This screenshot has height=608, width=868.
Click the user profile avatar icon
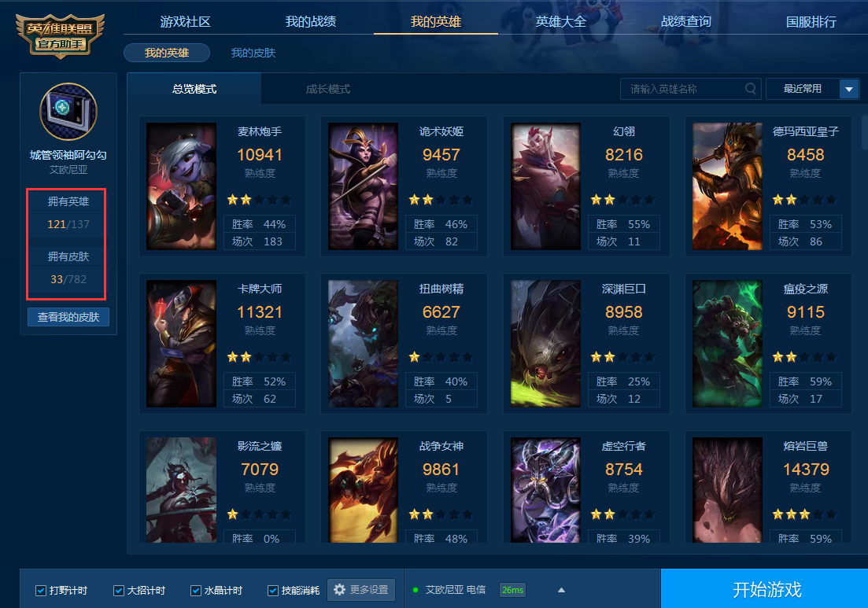68,111
